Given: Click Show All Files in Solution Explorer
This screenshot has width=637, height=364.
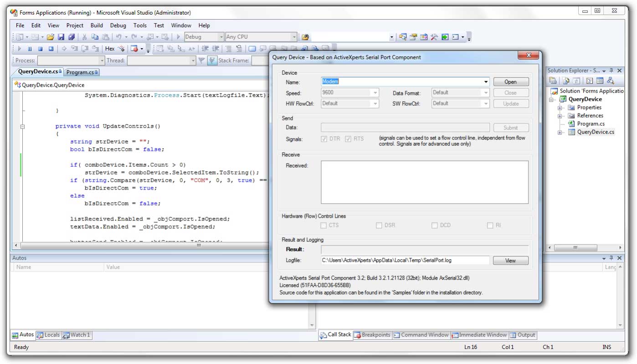Looking at the screenshot, I should tap(565, 81).
